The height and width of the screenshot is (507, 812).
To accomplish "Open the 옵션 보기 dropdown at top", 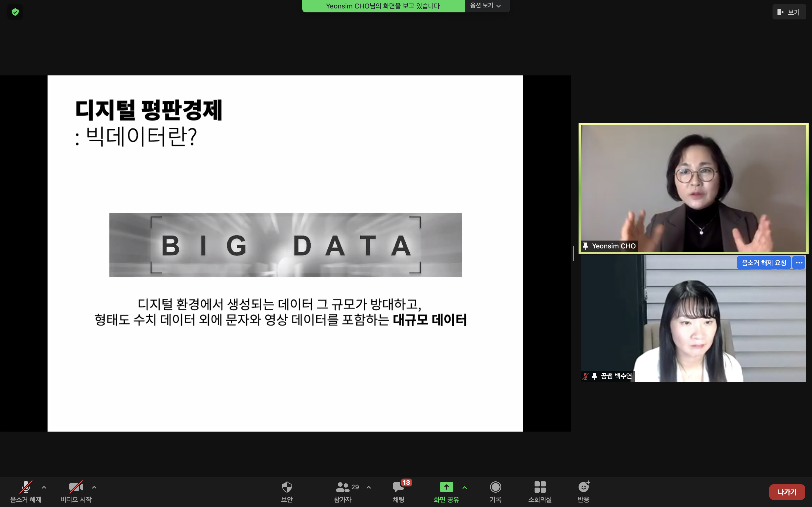I will click(486, 6).
